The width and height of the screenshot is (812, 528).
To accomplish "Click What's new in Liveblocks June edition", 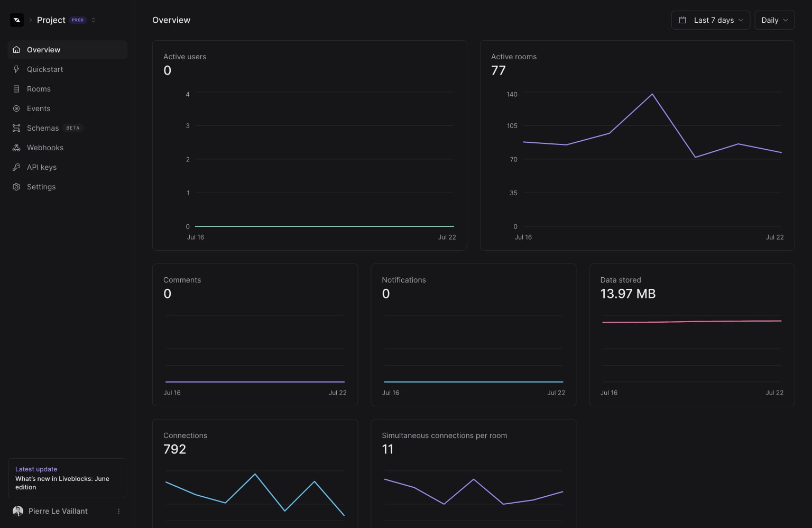I will pyautogui.click(x=62, y=483).
